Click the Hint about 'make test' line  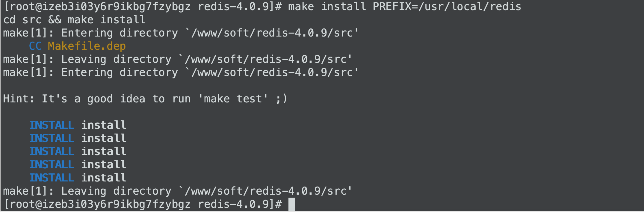(x=145, y=99)
